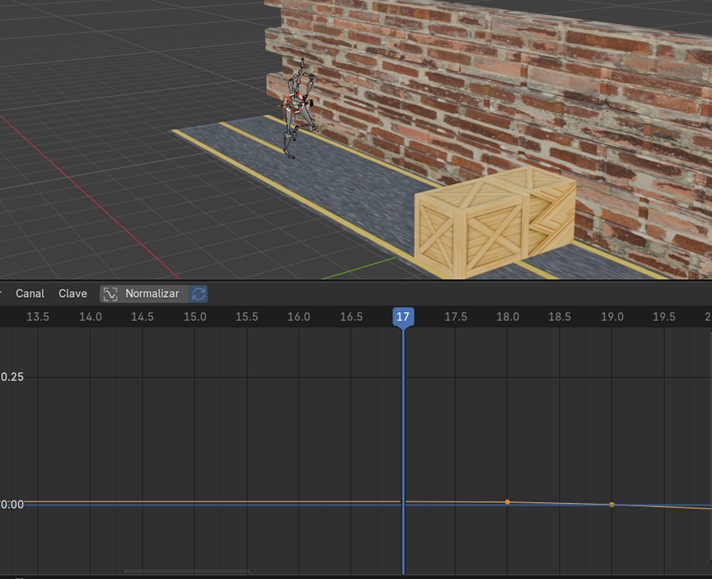Click the red-white 3D cursor on armature
The height and width of the screenshot is (579, 712).
[x=295, y=104]
